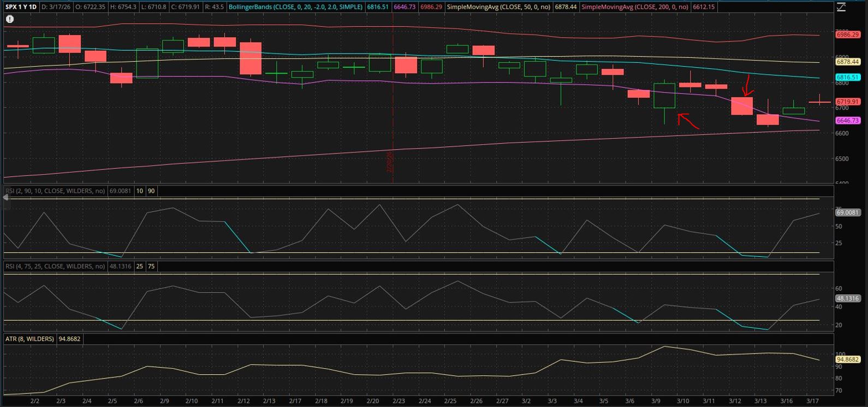
Task: Click the 69.0081 RSI value bubble on axis
Action: [x=848, y=213]
